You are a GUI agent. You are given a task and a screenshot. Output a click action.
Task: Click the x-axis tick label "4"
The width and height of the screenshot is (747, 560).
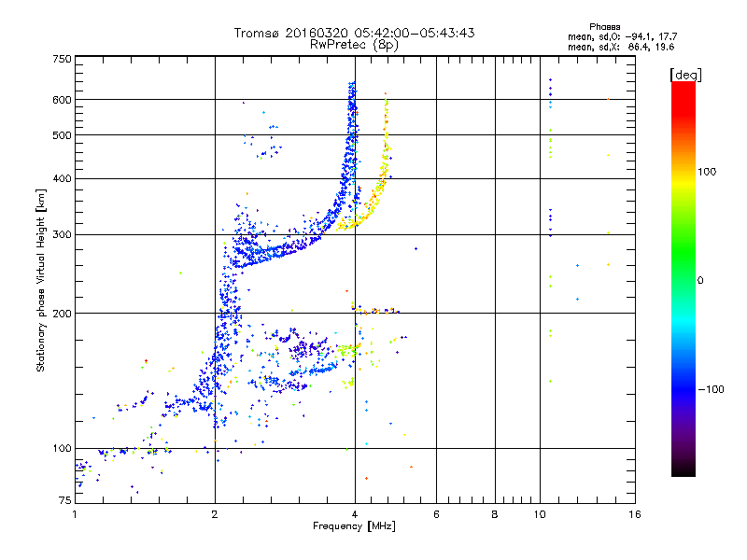355,514
